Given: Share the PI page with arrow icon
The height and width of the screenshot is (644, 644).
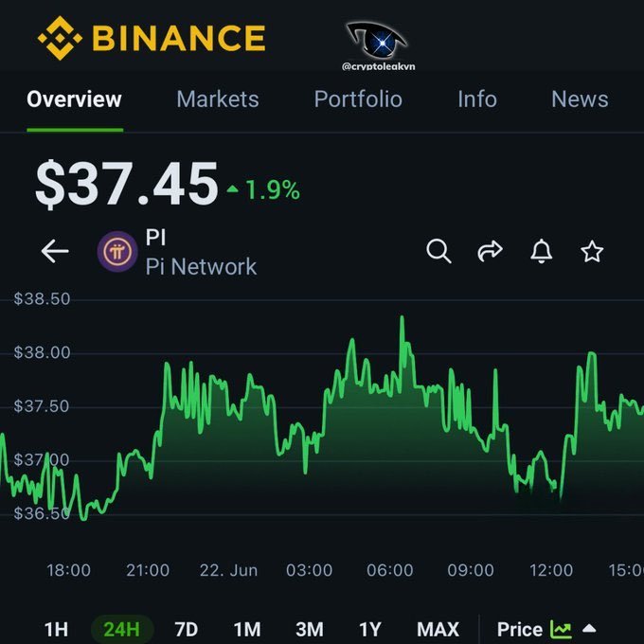Looking at the screenshot, I should (x=490, y=251).
